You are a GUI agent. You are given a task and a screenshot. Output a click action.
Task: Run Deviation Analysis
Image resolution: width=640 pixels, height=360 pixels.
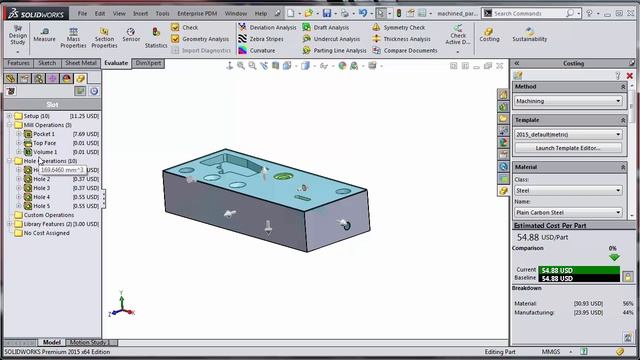pos(268,27)
